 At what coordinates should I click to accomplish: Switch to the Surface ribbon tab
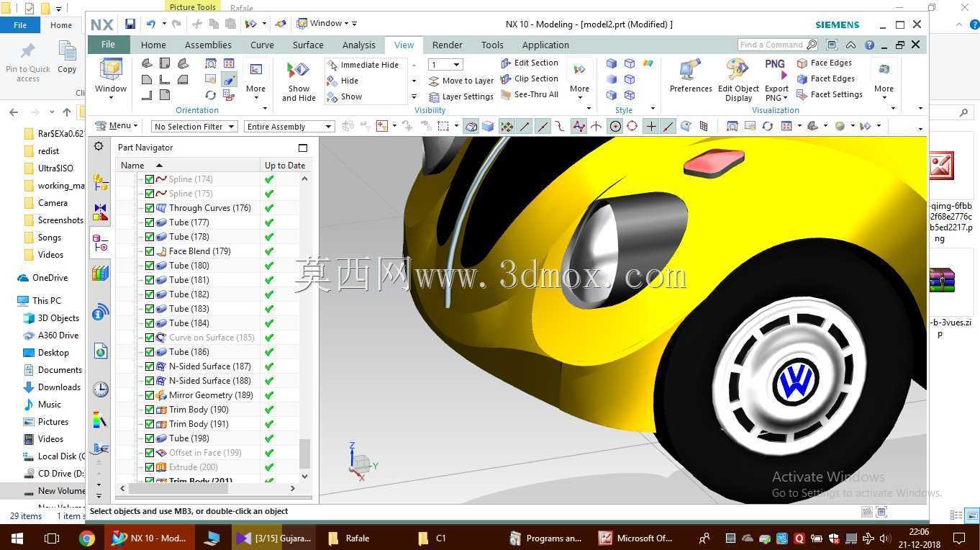click(308, 45)
